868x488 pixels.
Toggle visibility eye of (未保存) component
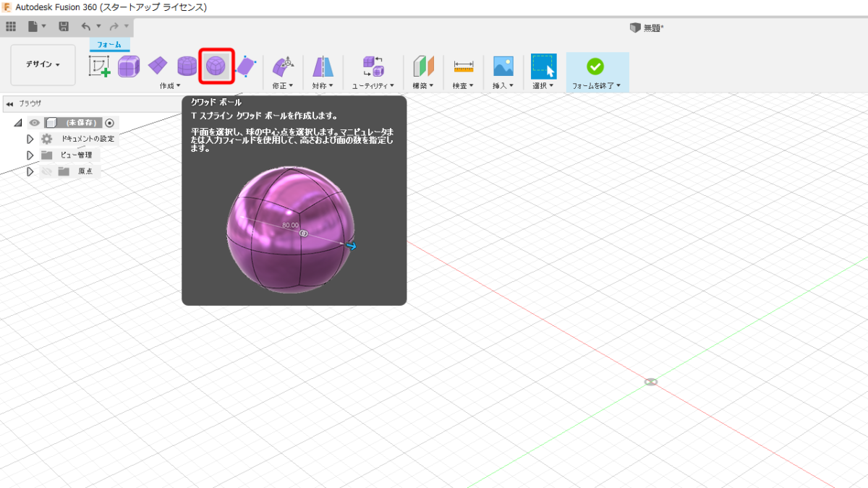pos(34,123)
